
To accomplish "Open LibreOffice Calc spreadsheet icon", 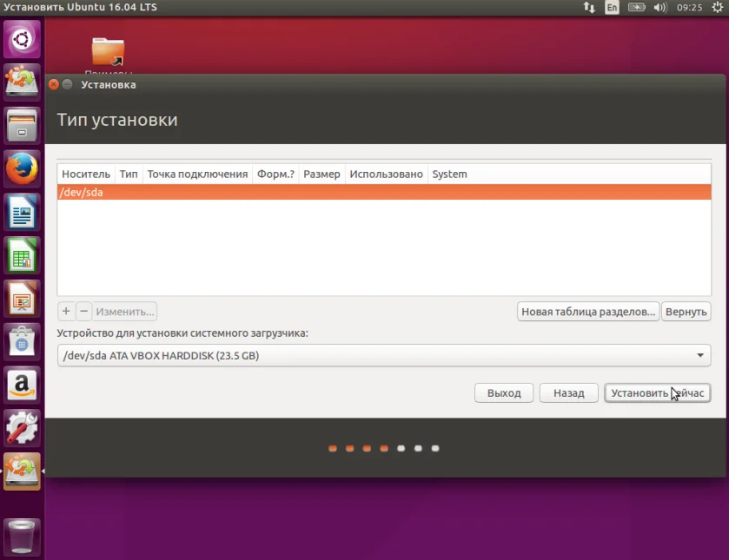I will [x=22, y=255].
